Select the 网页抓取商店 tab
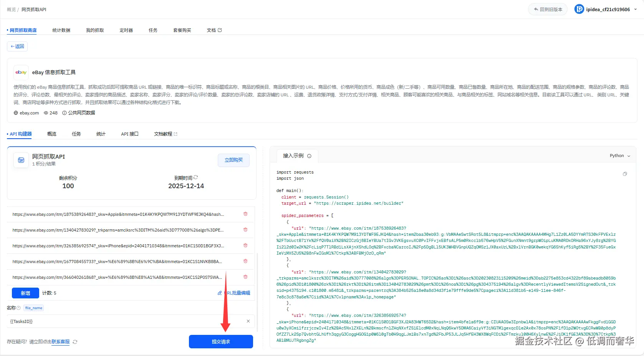The width and height of the screenshot is (644, 356). [23, 30]
